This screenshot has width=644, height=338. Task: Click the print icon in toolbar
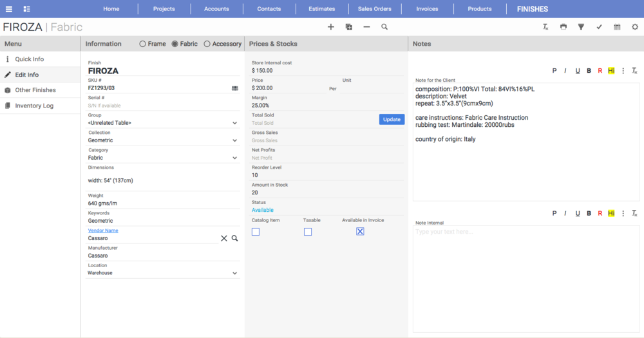563,27
